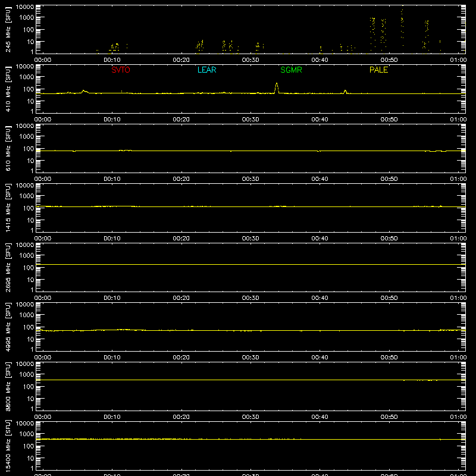Click the flat 2695 MHz flux trace line

(x=250, y=264)
